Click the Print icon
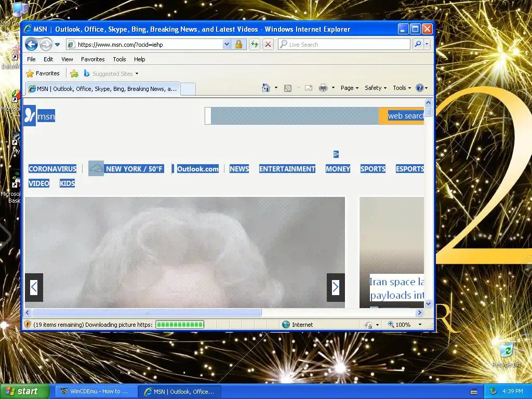 click(x=323, y=88)
